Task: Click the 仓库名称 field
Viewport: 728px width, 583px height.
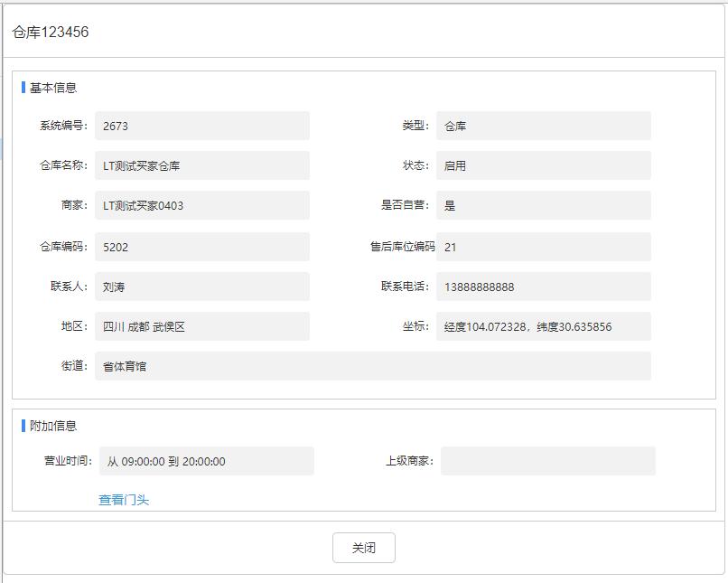Action: point(201,165)
